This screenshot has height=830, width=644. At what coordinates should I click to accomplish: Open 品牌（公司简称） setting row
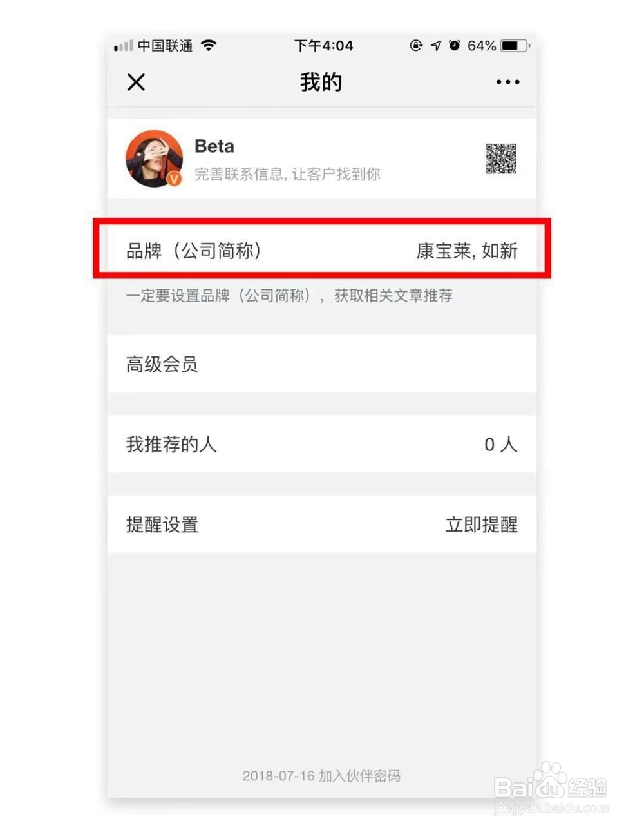(x=321, y=251)
